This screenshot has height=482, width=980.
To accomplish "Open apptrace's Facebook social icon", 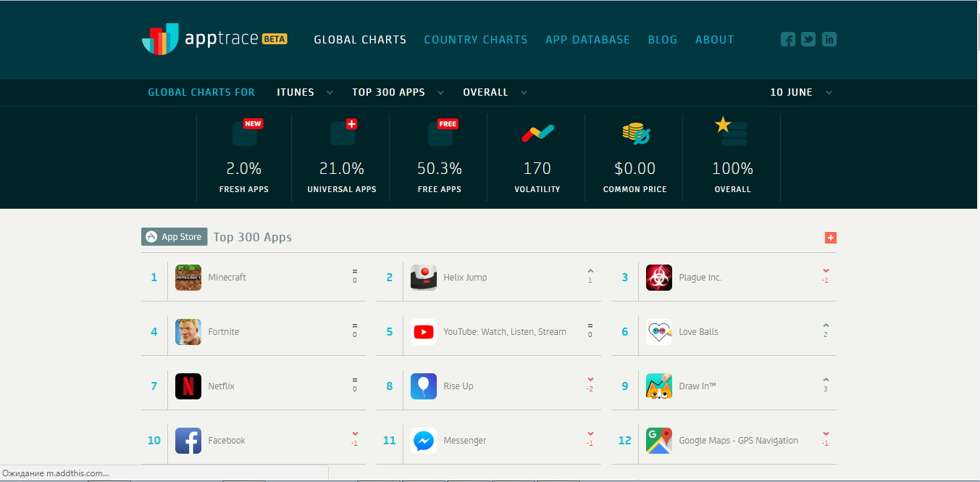I will coord(787,39).
